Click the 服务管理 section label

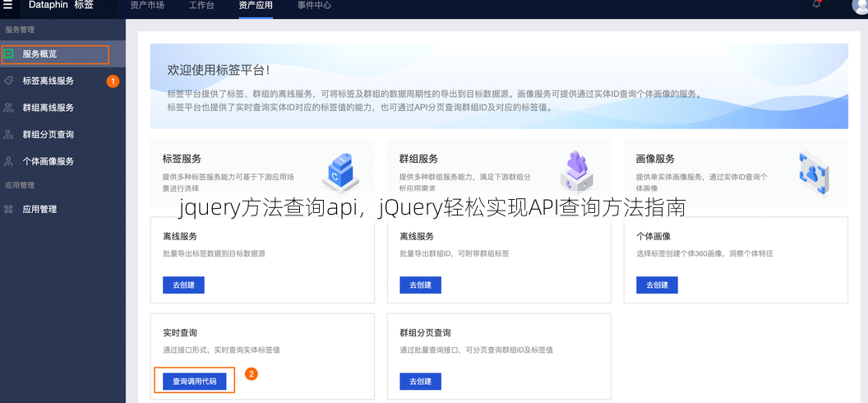point(20,30)
